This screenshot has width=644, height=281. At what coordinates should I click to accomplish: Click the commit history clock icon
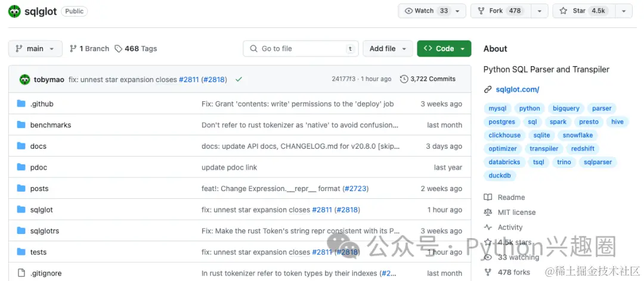click(404, 79)
